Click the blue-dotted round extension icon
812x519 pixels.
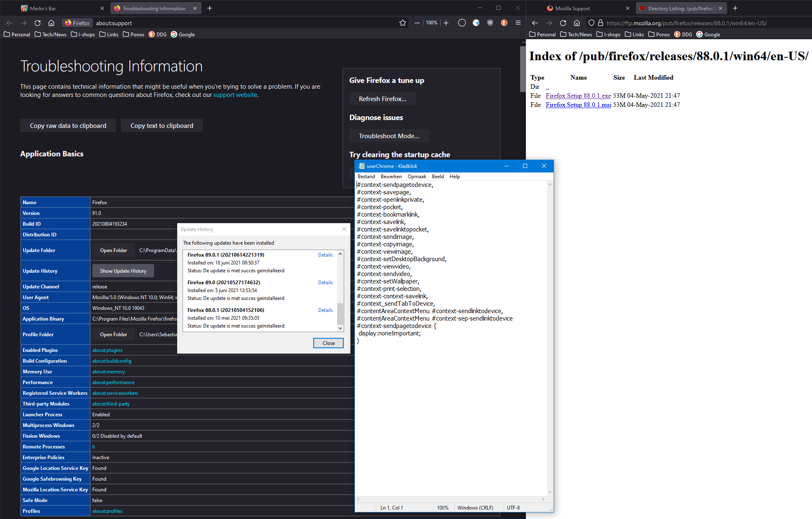(x=476, y=23)
